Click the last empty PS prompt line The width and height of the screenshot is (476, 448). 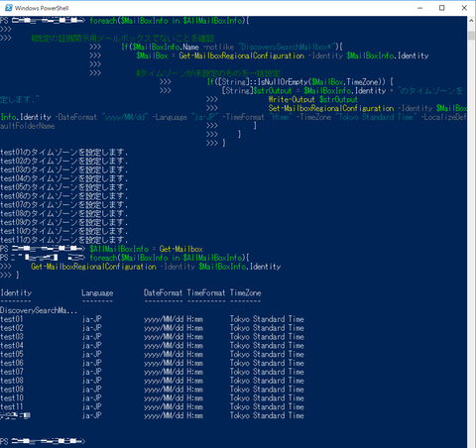pos(43,441)
